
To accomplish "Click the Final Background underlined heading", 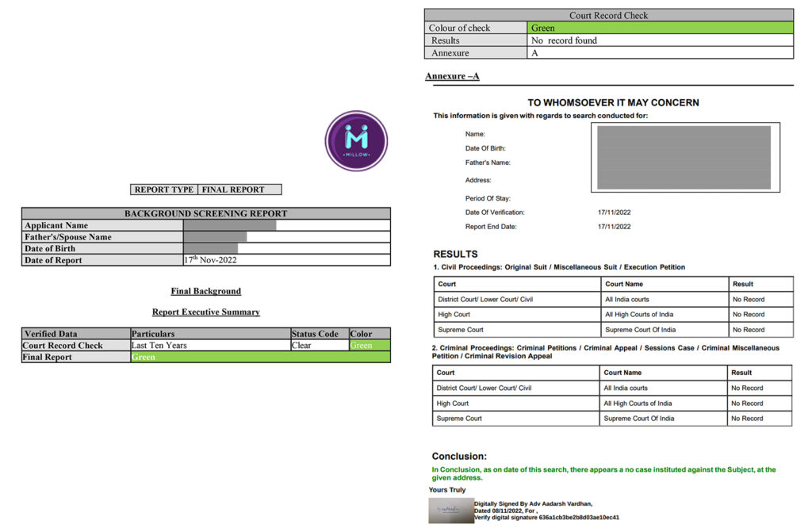I will 205,291.
